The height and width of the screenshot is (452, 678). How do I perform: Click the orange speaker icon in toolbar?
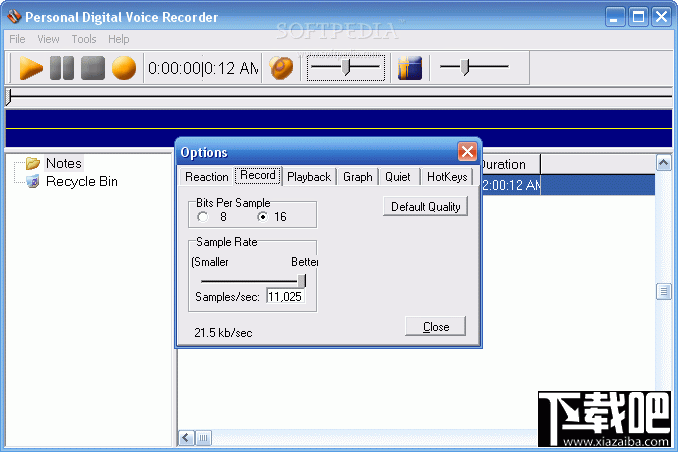pyautogui.click(x=281, y=68)
